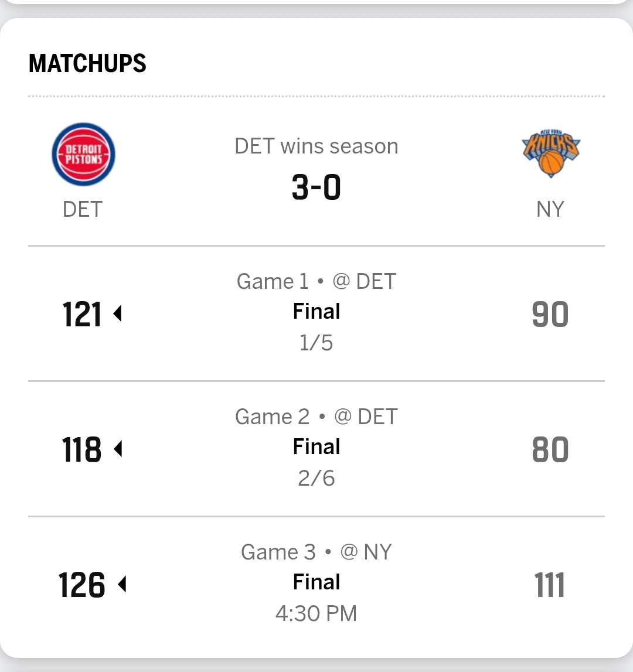Select the Pistons score 126
Image resolution: width=633 pixels, height=672 pixels.
82,585
